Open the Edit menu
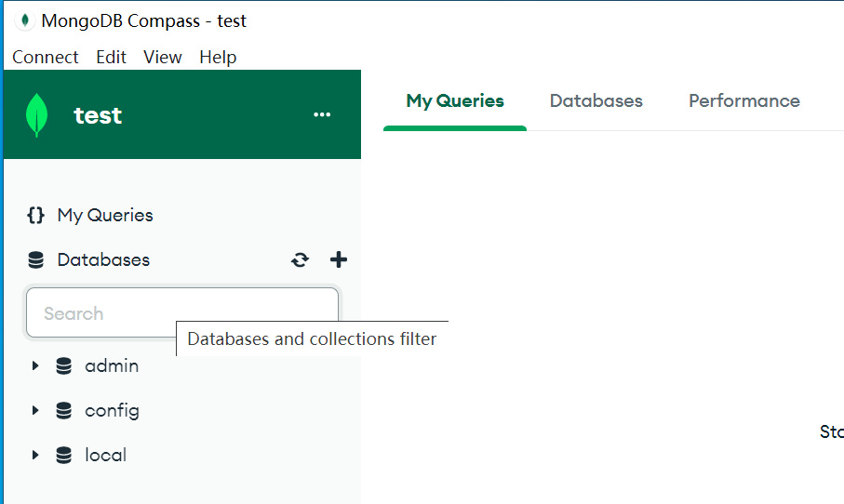844x504 pixels. pyautogui.click(x=111, y=57)
